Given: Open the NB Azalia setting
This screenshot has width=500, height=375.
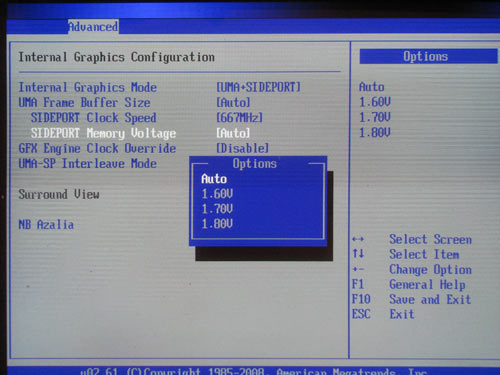Looking at the screenshot, I should (46, 225).
